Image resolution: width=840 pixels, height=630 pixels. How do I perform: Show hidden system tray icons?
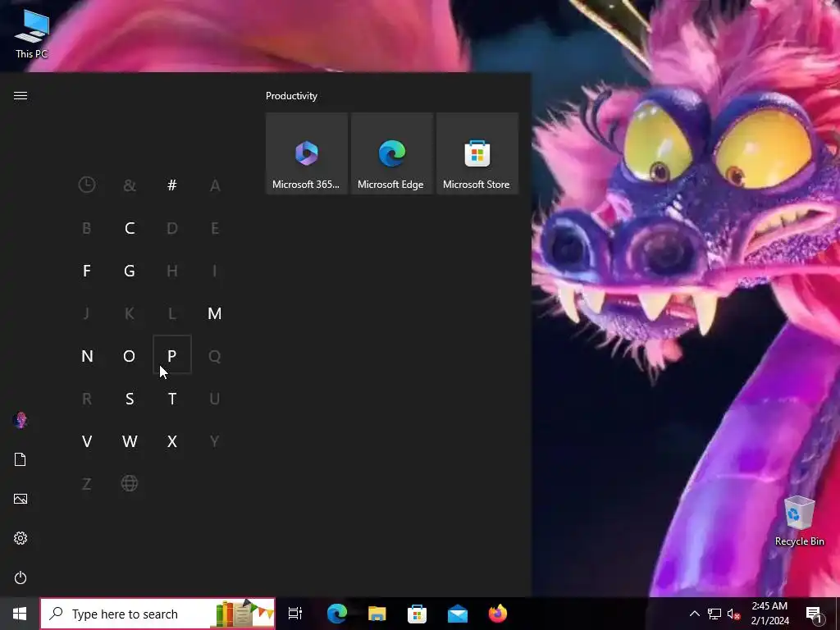coord(694,614)
